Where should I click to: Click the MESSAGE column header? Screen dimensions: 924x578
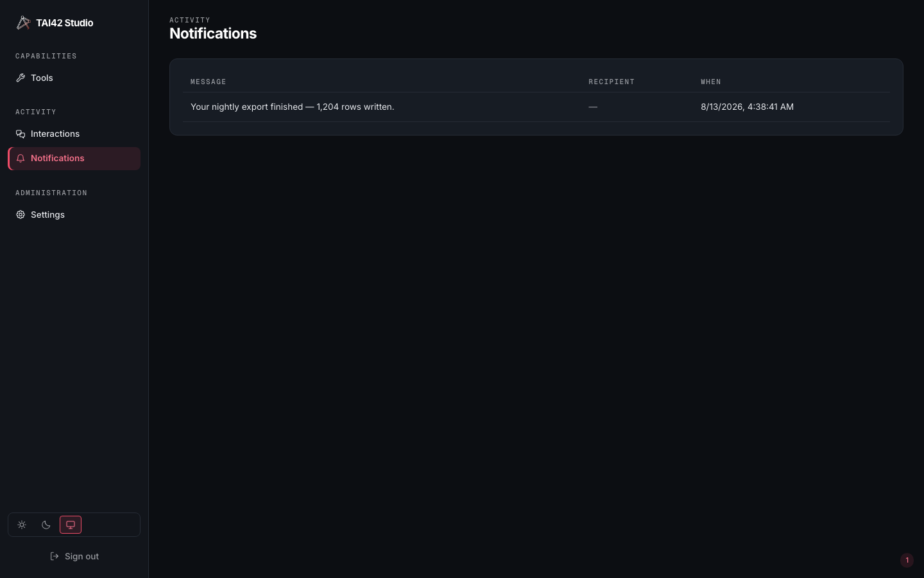tap(209, 82)
